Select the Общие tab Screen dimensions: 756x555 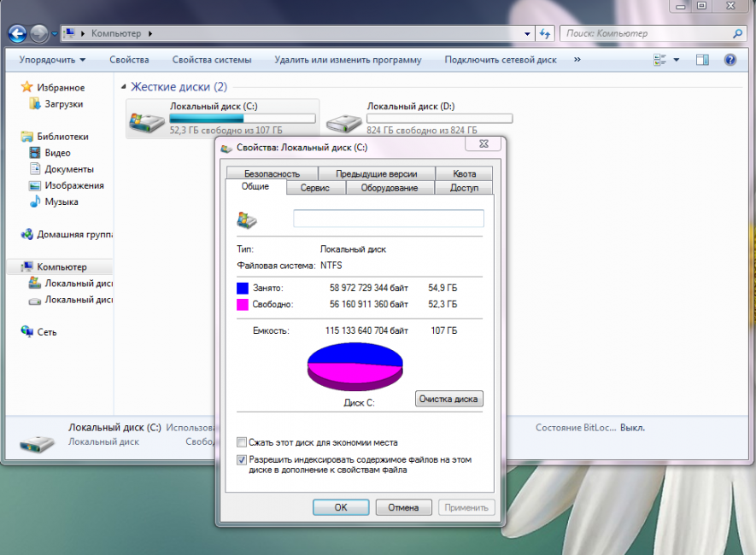click(x=255, y=187)
